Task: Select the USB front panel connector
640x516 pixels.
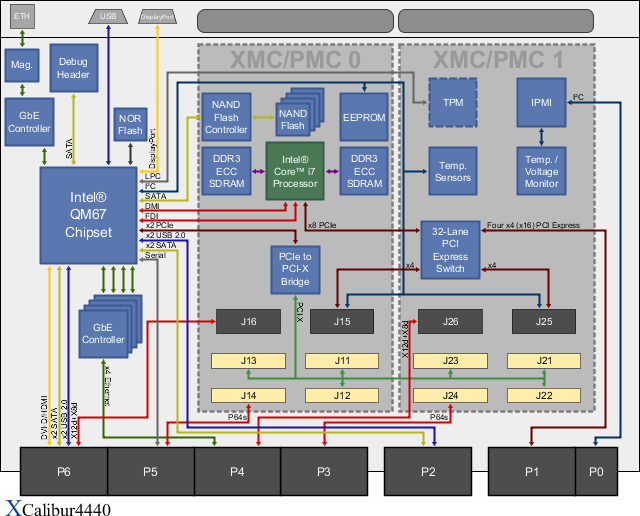Action: 108,16
